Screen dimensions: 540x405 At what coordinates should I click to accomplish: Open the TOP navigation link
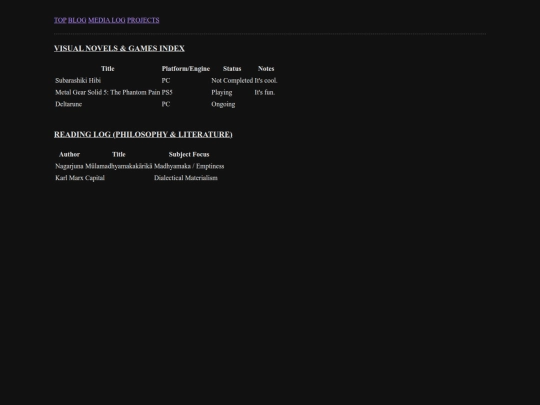60,20
